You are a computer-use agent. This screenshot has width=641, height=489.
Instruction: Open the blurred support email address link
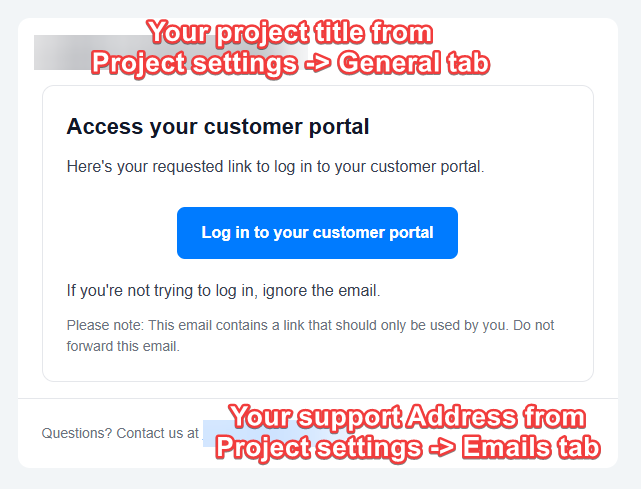click(217, 433)
